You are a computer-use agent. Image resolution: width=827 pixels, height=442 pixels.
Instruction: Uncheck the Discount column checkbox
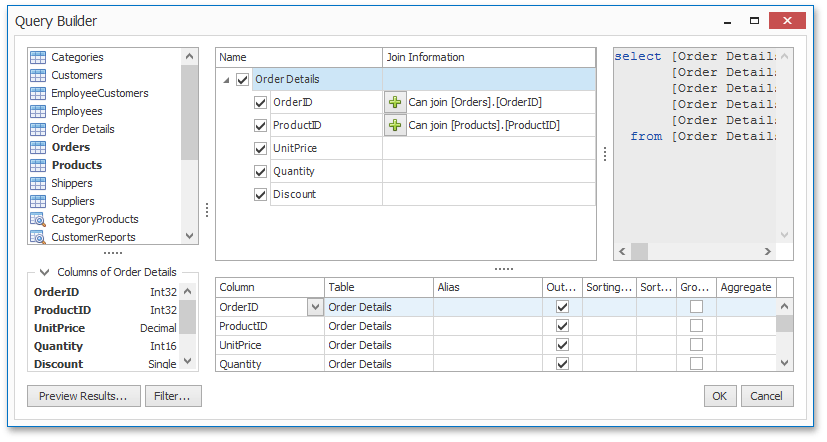(x=261, y=195)
